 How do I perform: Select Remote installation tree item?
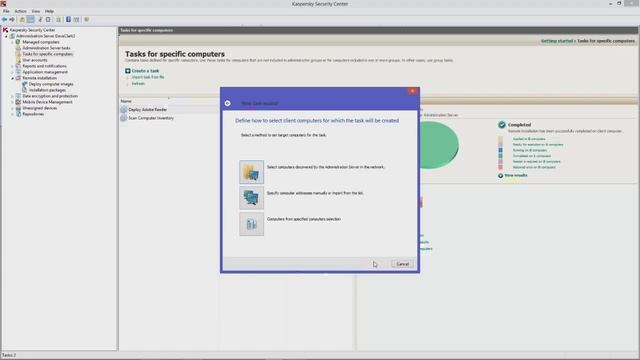pyautogui.click(x=40, y=78)
